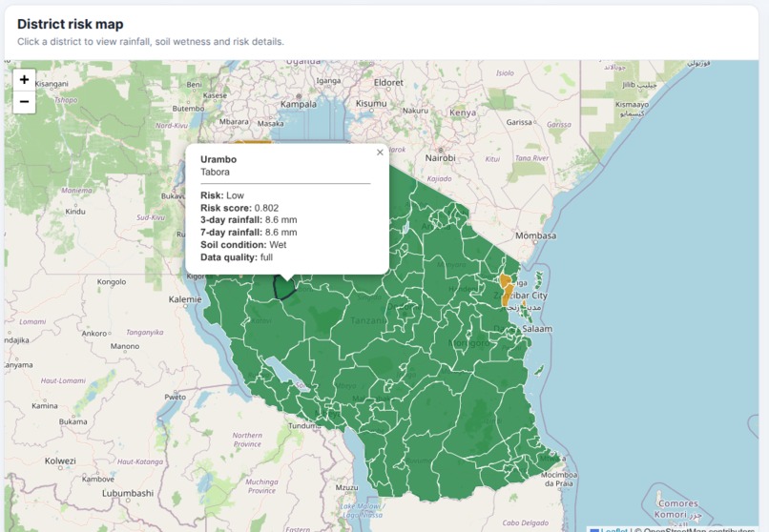The width and height of the screenshot is (769, 532).
Task: Click the Comores Komori label
Action: coord(677,509)
